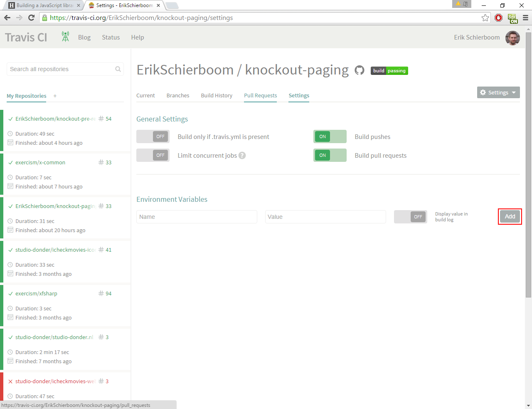
Task: Switch to the Pull Requests tab
Action: coord(261,96)
